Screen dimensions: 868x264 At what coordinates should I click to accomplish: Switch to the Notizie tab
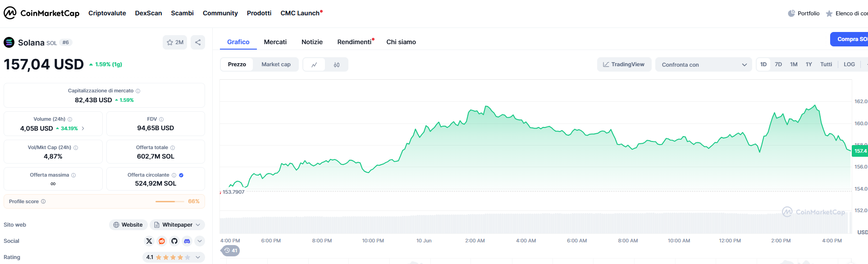[x=312, y=42]
